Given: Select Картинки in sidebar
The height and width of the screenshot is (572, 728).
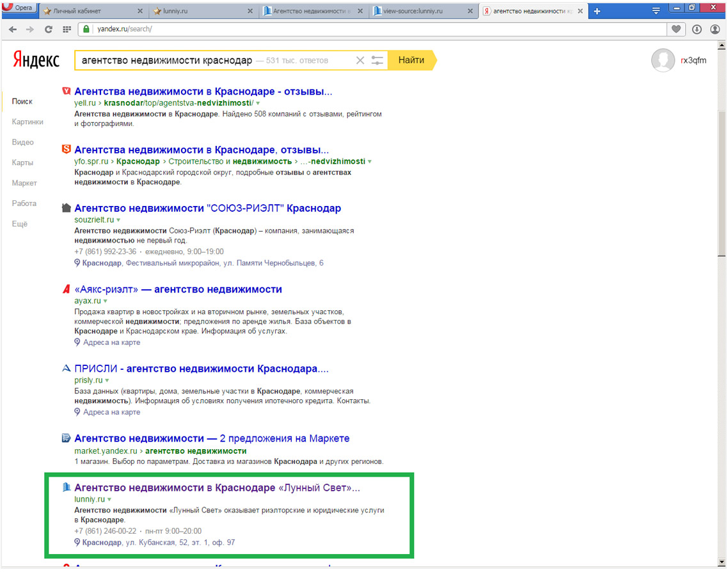Looking at the screenshot, I should (x=28, y=122).
